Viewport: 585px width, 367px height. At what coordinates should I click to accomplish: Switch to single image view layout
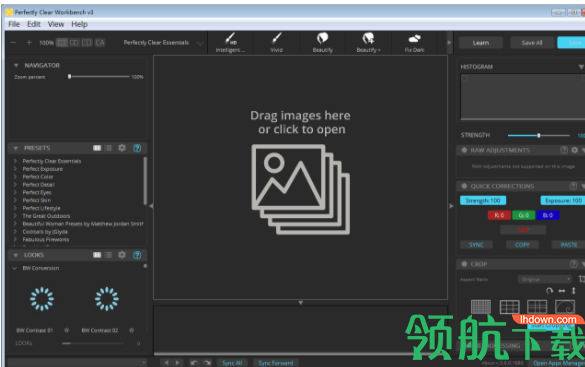(x=62, y=43)
